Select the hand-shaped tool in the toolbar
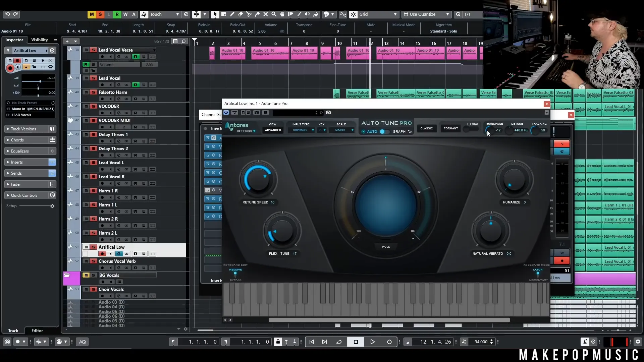Viewport: 644px width, 362px height. pyautogui.click(x=282, y=14)
